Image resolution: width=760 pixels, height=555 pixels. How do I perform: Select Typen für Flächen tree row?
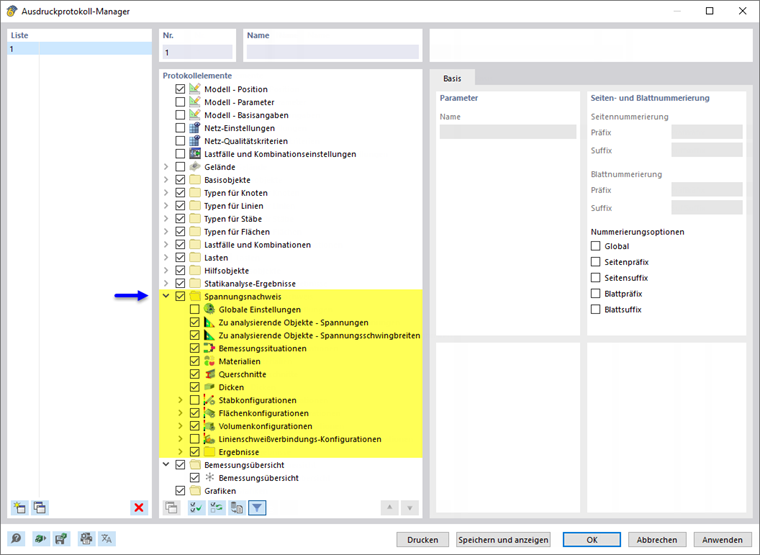(x=291, y=232)
